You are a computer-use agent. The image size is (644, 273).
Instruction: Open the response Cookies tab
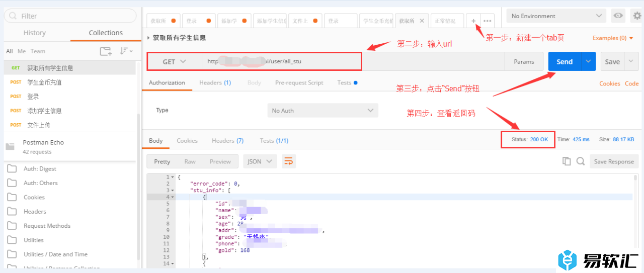click(187, 141)
